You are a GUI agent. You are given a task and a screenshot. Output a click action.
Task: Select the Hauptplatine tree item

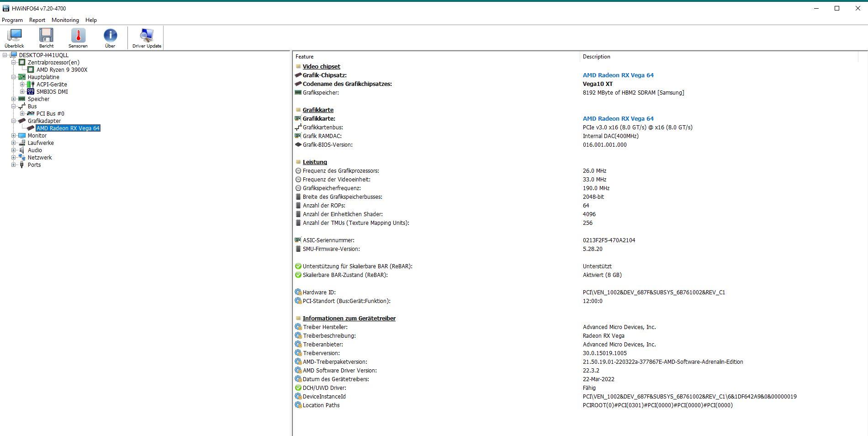[x=43, y=77]
